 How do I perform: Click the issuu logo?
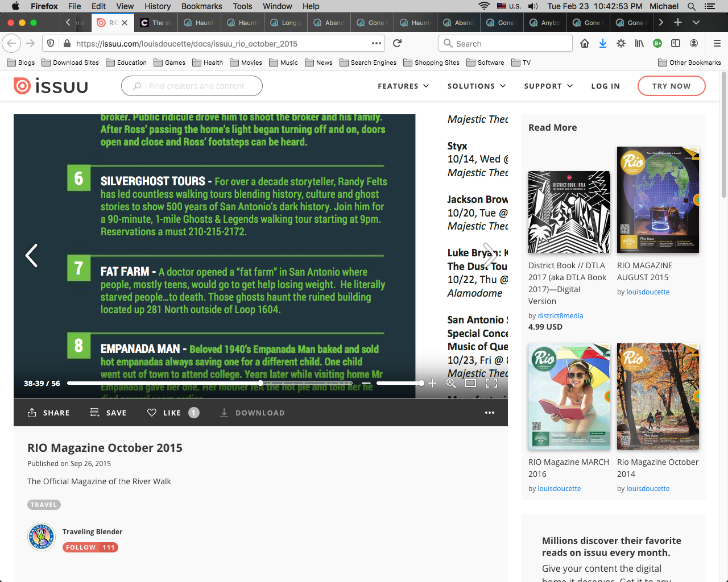51,86
